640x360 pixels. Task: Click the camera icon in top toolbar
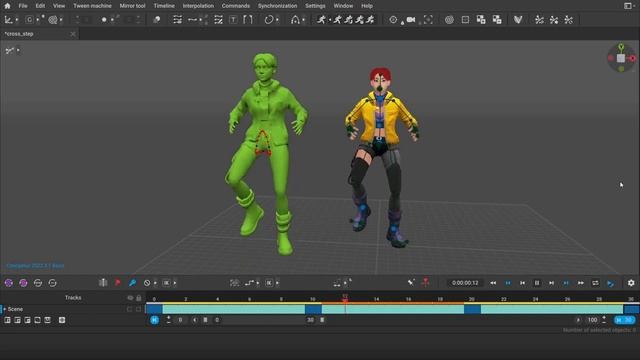[411, 20]
